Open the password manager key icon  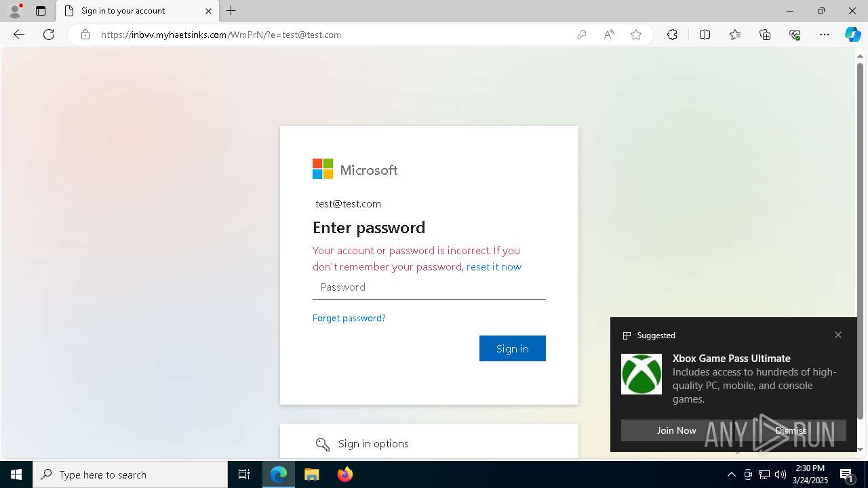[582, 35]
